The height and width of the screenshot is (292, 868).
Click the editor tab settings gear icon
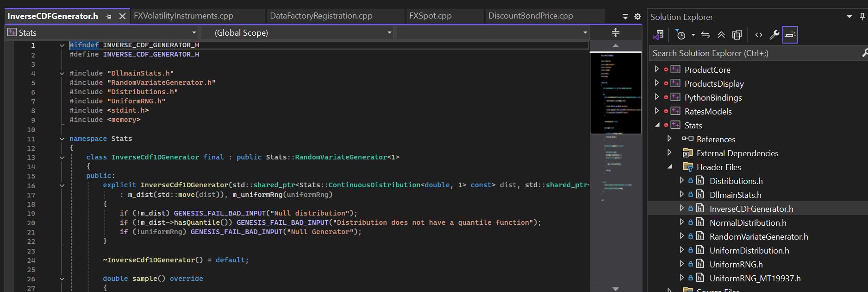(637, 16)
